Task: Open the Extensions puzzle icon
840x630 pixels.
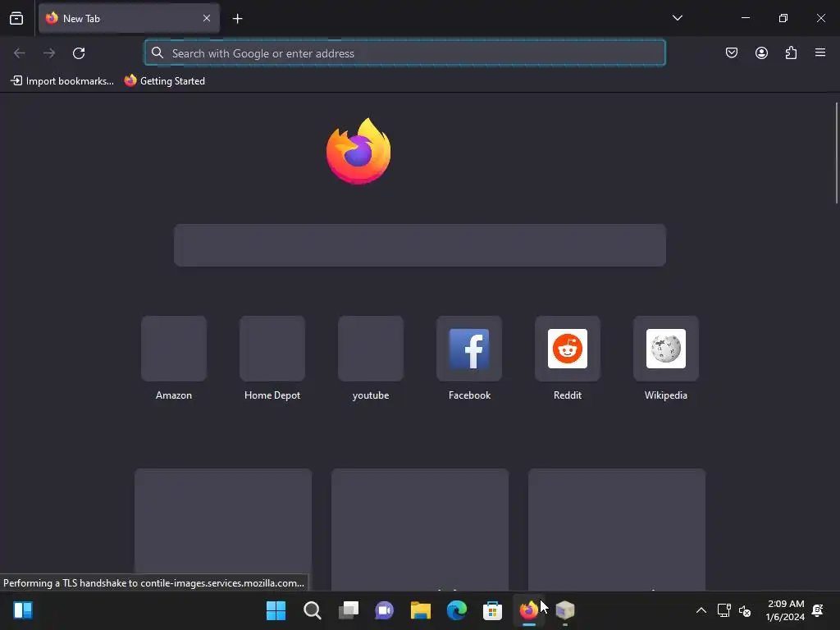Action: coord(791,52)
